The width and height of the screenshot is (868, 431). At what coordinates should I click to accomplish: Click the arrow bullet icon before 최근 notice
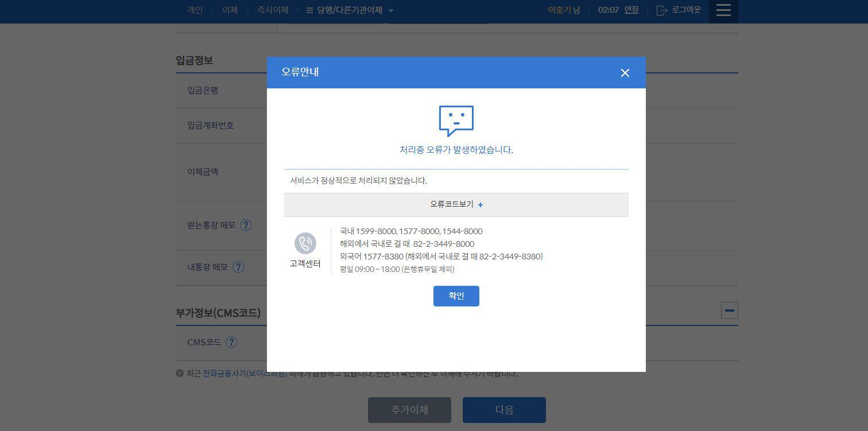(180, 373)
